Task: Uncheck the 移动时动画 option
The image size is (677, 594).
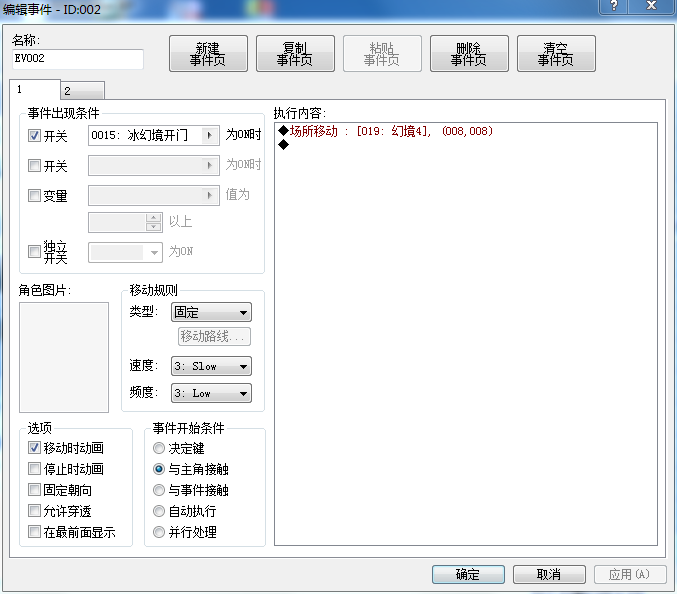Action: tap(34, 448)
